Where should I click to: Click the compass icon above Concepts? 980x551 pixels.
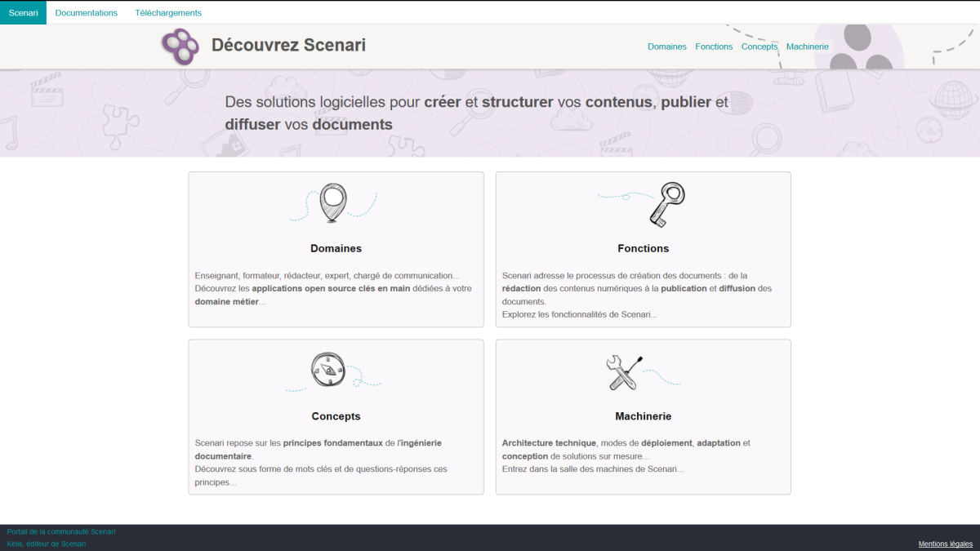point(328,370)
